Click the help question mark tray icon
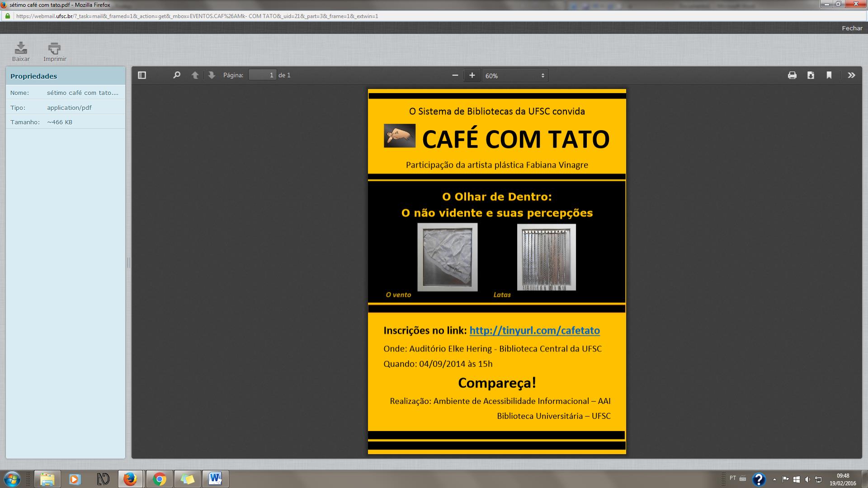 (759, 479)
